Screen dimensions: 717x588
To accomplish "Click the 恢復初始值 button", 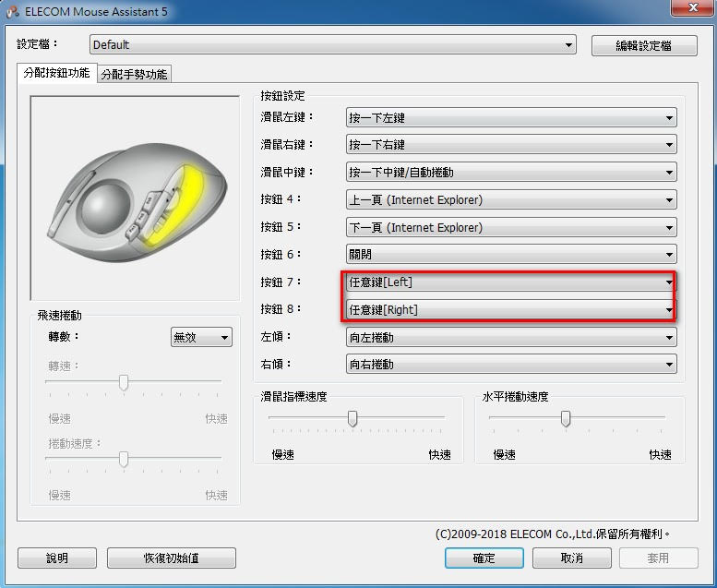I will (172, 558).
